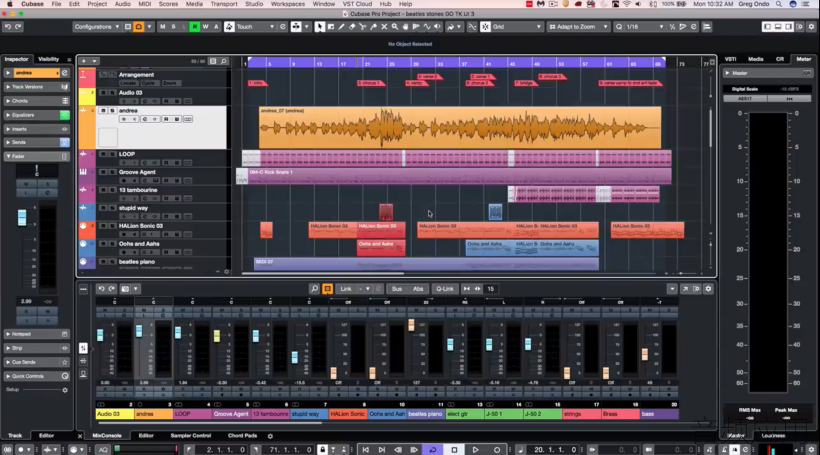820x455 pixels.
Task: Select the Mute X tool
Action: pos(384,27)
